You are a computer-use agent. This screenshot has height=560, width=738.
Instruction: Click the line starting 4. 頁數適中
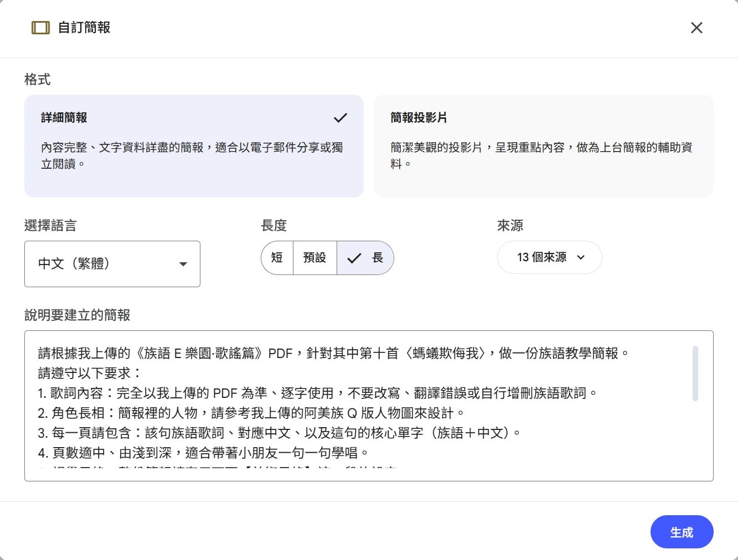[x=203, y=453]
